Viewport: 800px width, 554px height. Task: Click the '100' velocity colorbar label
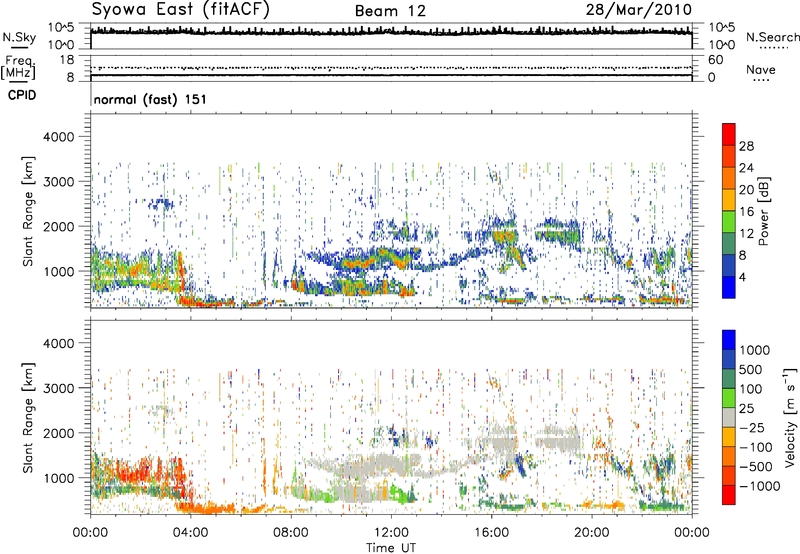pos(751,389)
